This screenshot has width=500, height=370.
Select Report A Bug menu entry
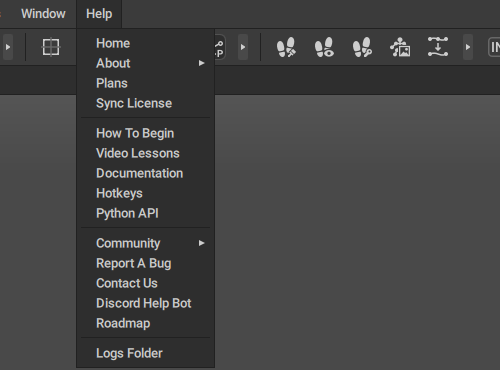(x=145, y=263)
